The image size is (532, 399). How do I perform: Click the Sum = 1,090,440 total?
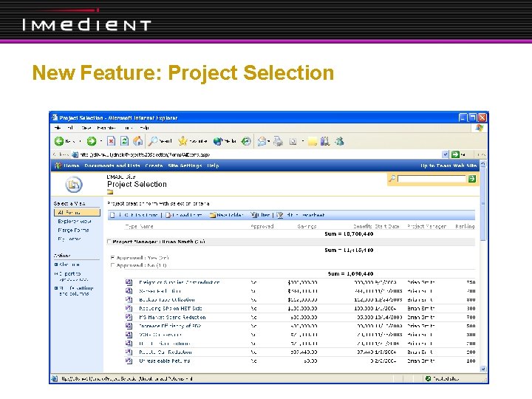point(350,273)
